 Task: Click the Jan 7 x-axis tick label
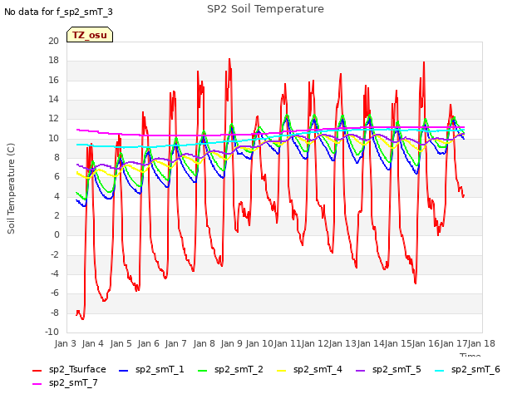click(175, 343)
